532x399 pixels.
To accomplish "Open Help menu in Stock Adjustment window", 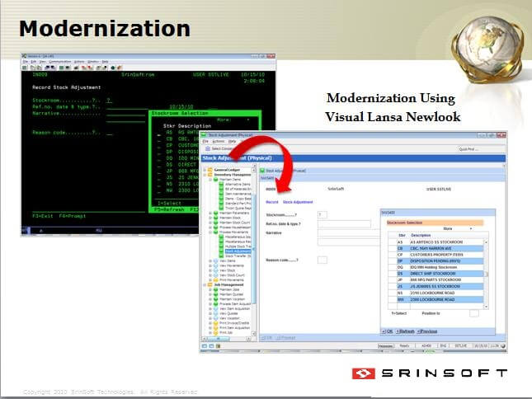I will 232,141.
